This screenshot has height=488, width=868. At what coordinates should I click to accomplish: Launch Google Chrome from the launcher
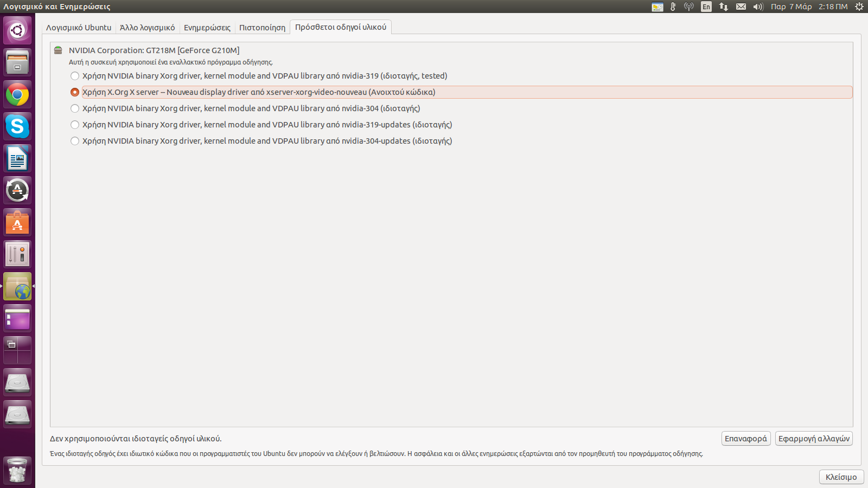click(x=17, y=94)
